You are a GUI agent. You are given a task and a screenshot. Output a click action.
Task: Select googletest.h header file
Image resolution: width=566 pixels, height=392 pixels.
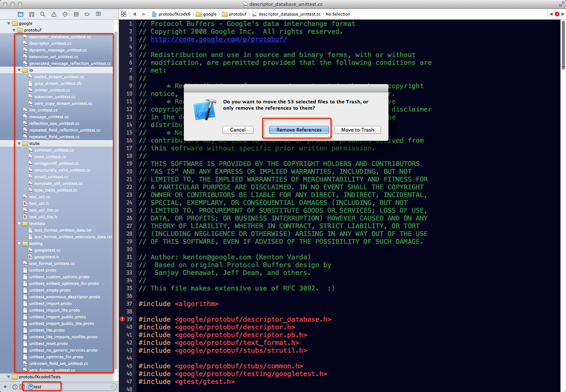(46, 257)
